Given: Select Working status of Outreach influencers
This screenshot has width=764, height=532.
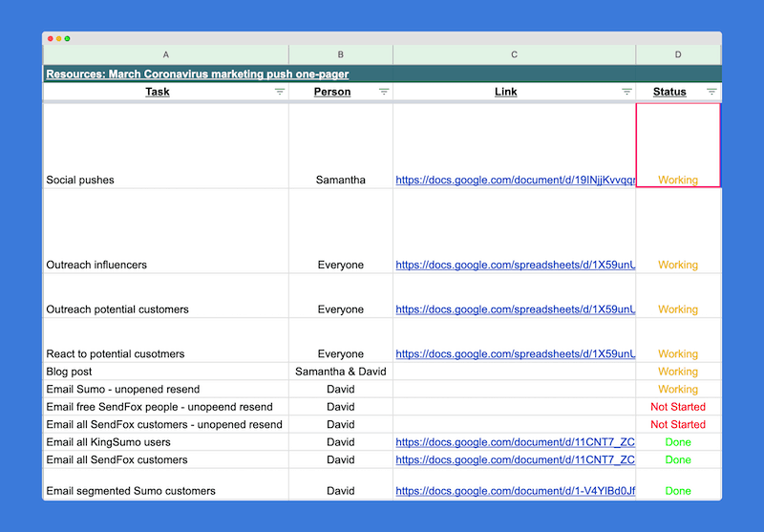Looking at the screenshot, I should coord(678,231).
